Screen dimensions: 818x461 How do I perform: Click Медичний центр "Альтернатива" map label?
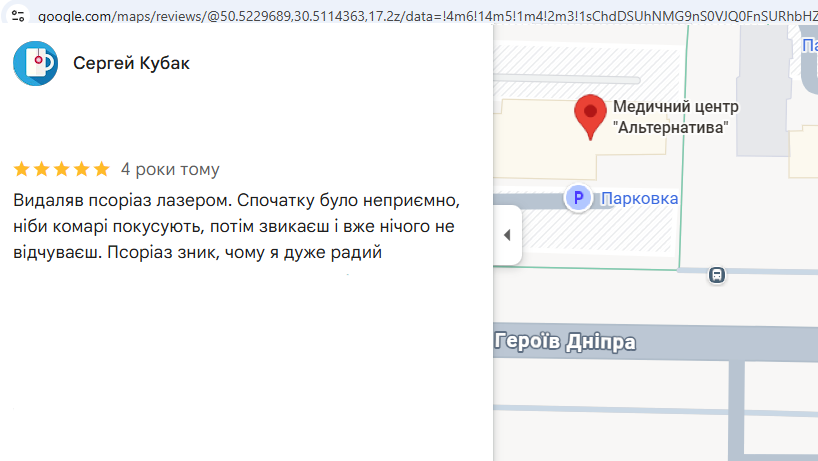pos(676,117)
